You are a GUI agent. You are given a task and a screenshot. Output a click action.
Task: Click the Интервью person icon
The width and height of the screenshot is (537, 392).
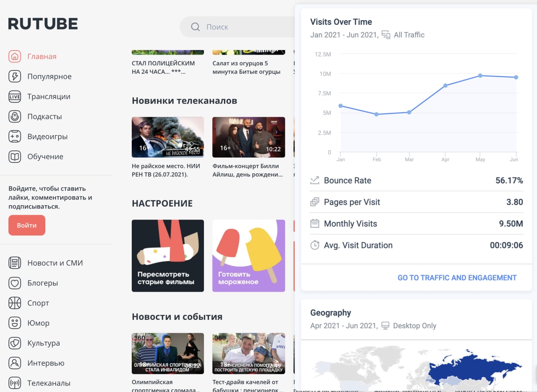(x=15, y=363)
